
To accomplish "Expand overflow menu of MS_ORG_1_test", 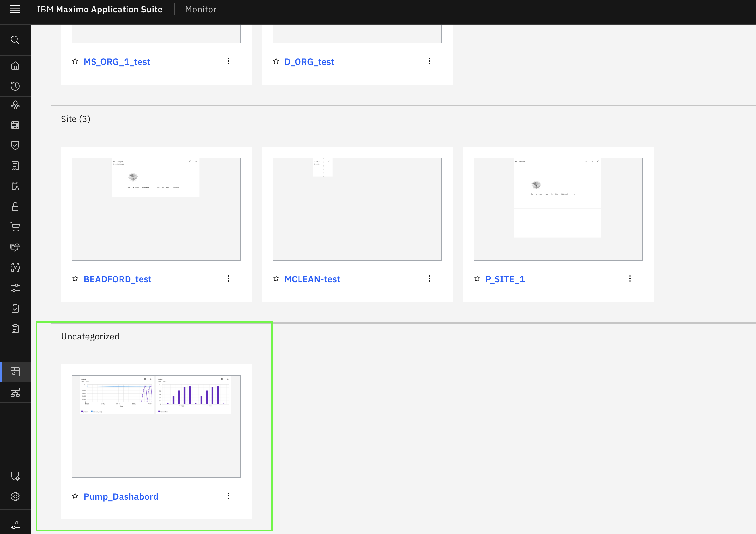I will click(228, 61).
